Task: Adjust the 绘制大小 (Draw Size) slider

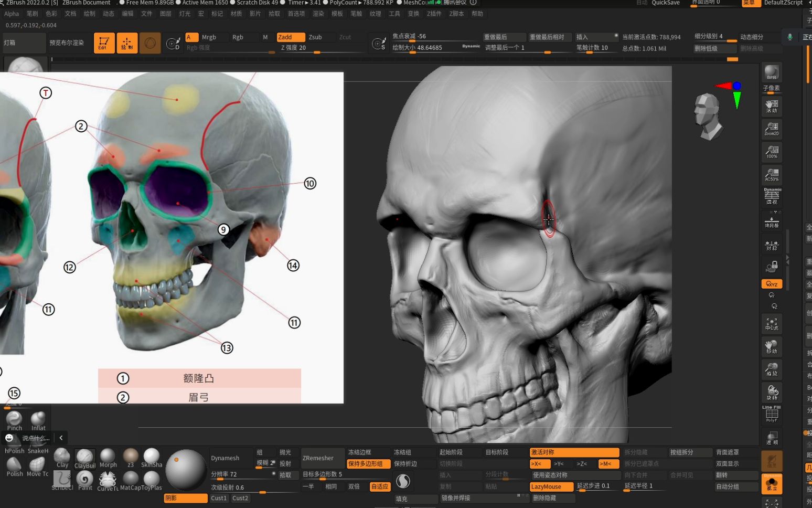Action: tap(435, 48)
